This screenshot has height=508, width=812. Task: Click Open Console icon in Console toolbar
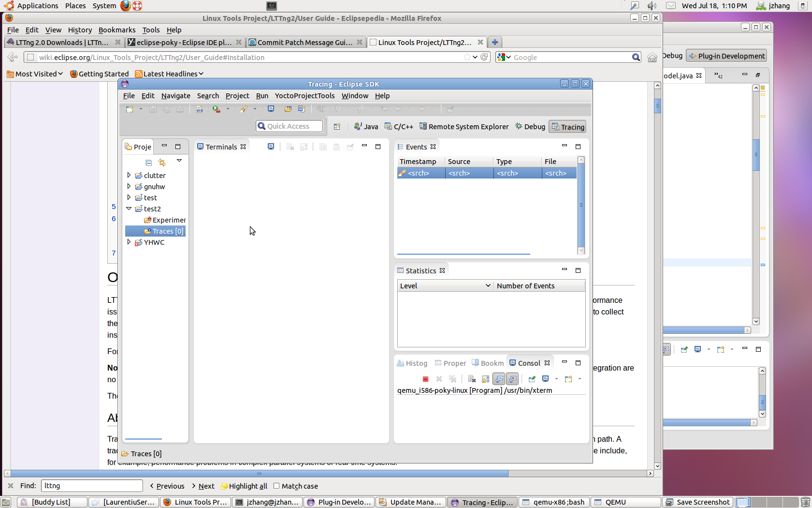click(568, 379)
